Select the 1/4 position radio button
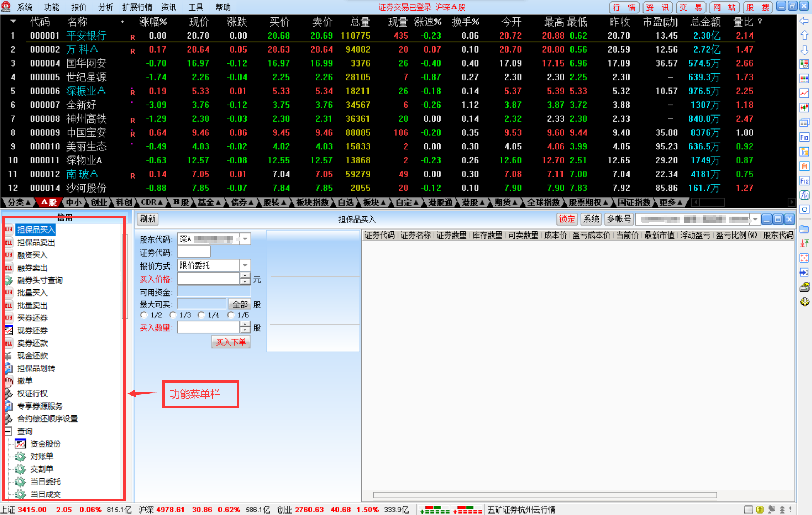The height and width of the screenshot is (515, 812). click(201, 315)
